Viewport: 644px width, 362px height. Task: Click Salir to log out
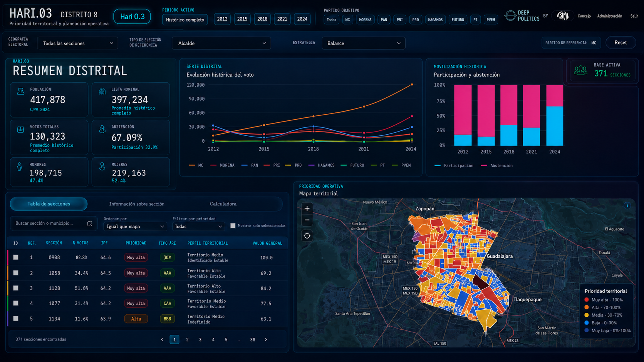634,16
